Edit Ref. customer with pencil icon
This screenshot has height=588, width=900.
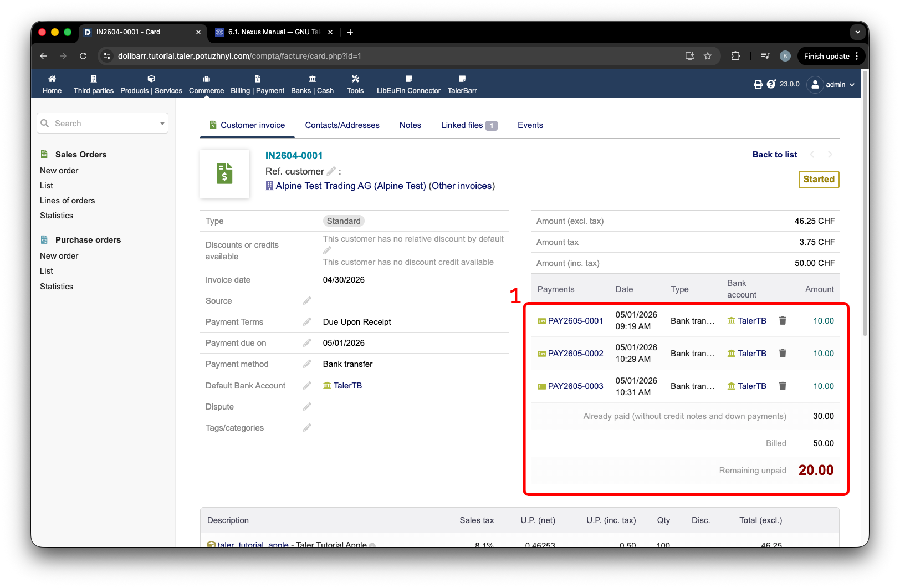click(x=331, y=171)
